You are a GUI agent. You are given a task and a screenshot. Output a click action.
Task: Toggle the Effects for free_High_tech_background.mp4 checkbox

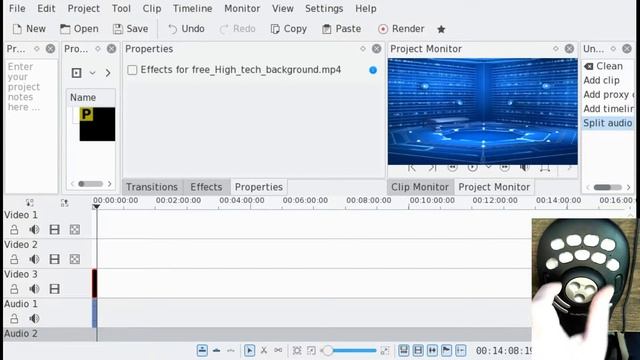click(132, 70)
